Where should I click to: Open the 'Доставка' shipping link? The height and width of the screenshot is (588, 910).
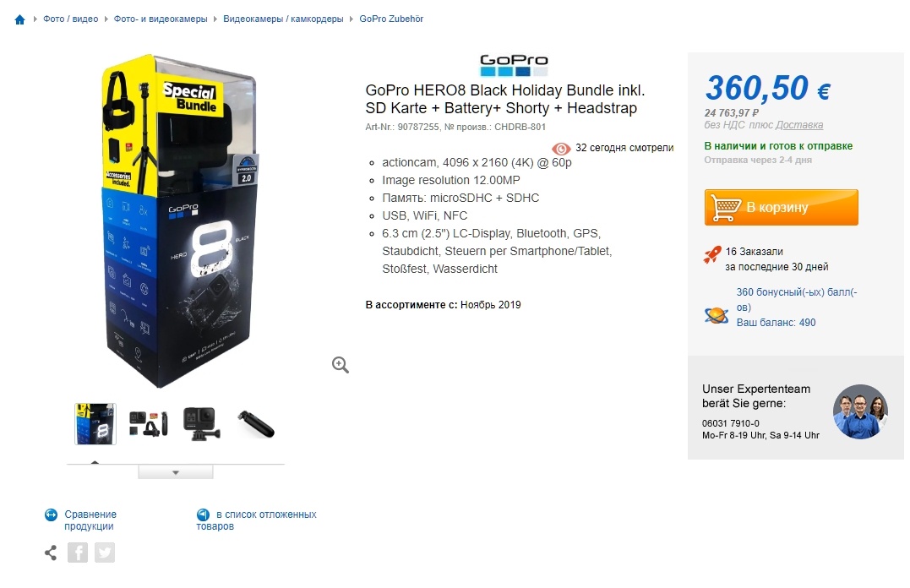pyautogui.click(x=799, y=125)
